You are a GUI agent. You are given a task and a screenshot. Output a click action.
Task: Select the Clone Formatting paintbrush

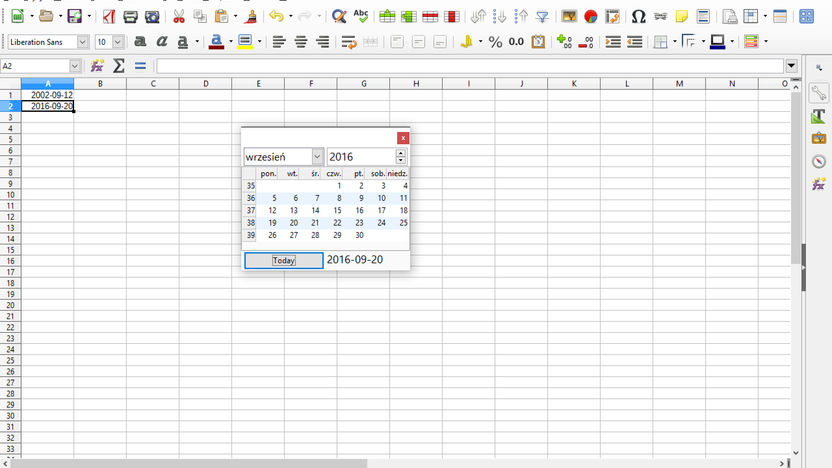pyautogui.click(x=251, y=16)
